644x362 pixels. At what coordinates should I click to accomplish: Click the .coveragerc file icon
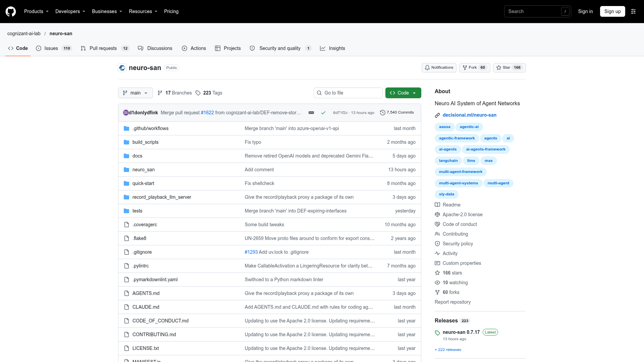pos(126,225)
